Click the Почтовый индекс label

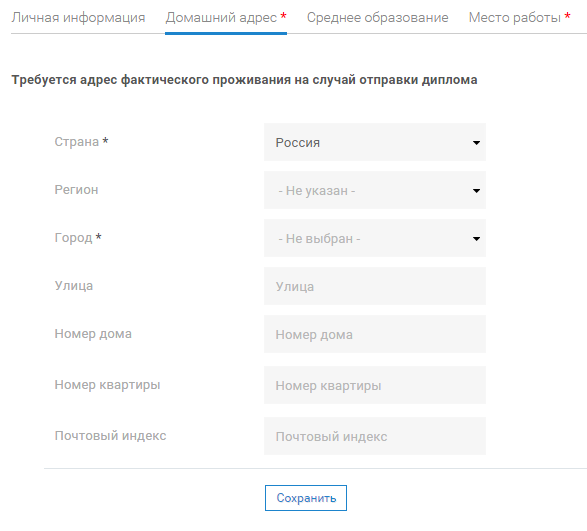pos(110,436)
